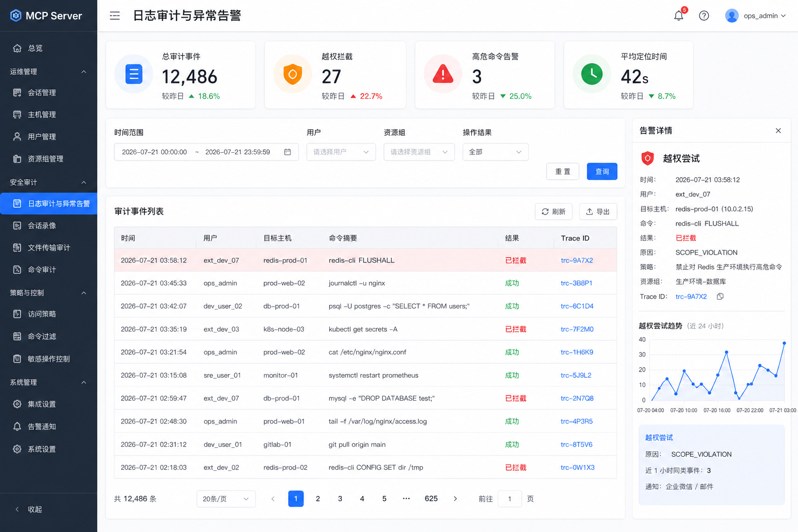The width and height of the screenshot is (798, 532).
Task: Open the calendar icon in time range
Action: click(x=287, y=152)
